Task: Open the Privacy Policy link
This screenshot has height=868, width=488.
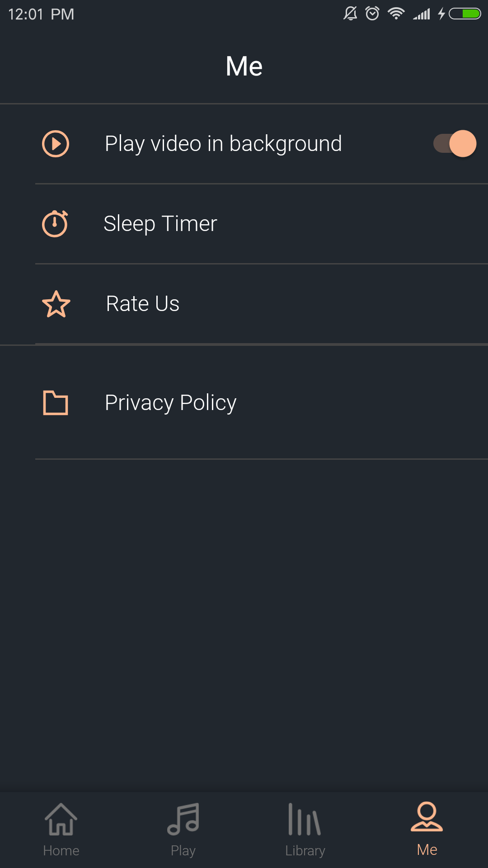Action: tap(170, 402)
